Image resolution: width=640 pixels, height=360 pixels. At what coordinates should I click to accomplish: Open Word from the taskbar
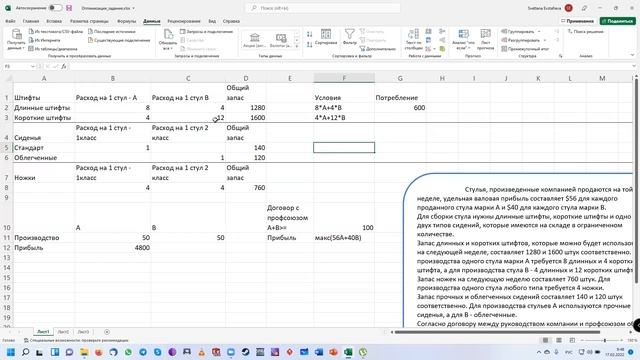tap(319, 352)
